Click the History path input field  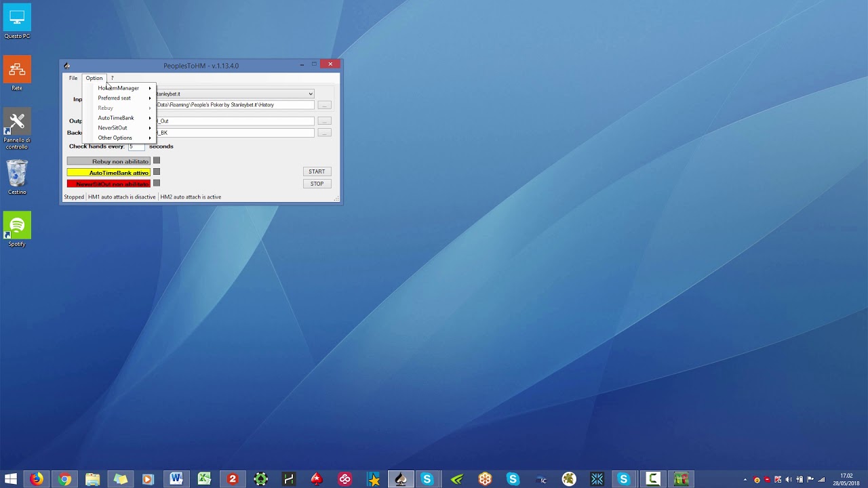coord(235,105)
